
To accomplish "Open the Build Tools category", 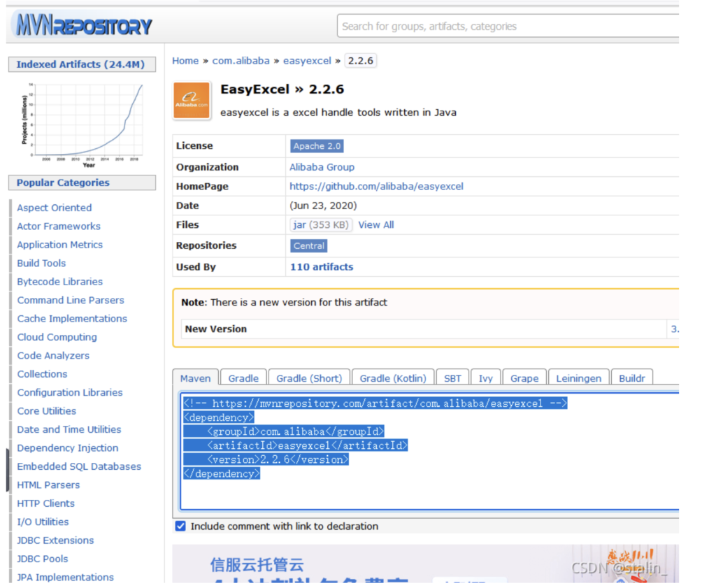I will (41, 263).
